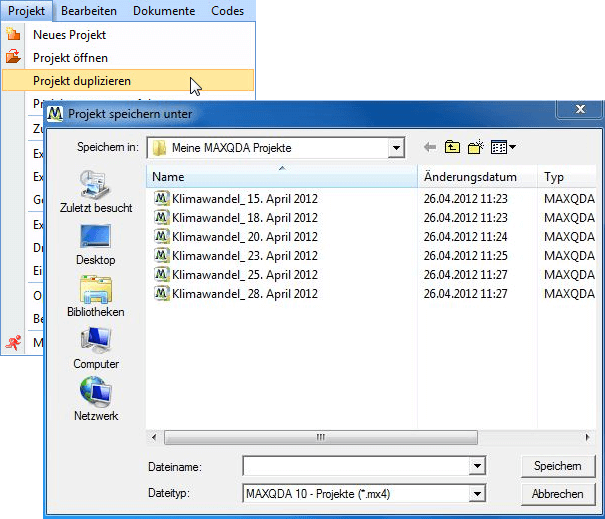Click the scrollbar left arrow
The width and height of the screenshot is (605, 519).
pos(154,437)
